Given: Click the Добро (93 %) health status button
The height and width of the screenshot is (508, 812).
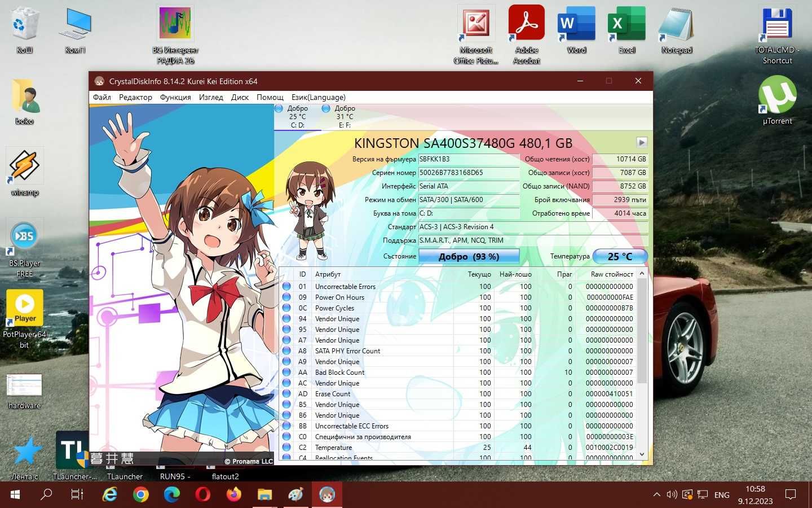Looking at the screenshot, I should tap(469, 256).
